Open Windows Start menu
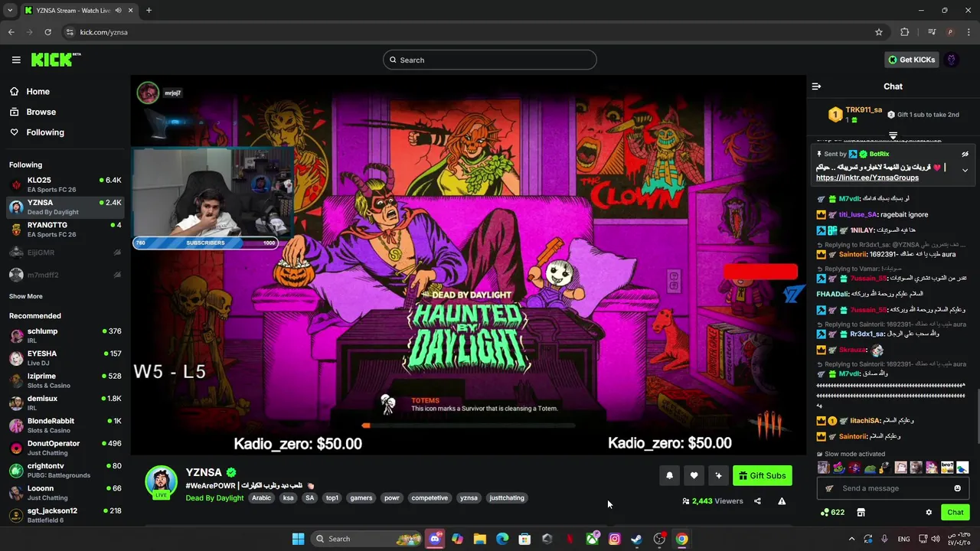Image resolution: width=980 pixels, height=551 pixels. point(298,539)
